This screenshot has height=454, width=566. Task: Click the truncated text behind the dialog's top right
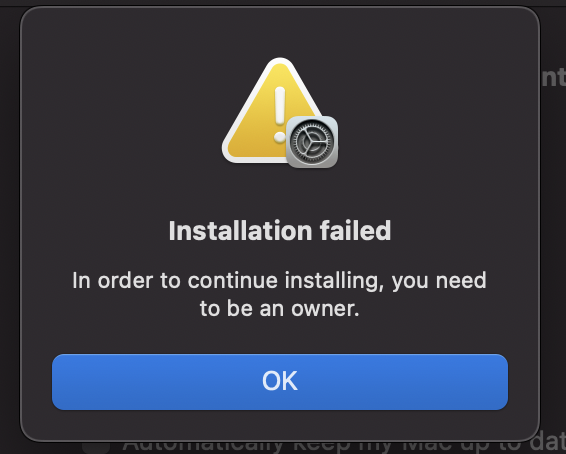point(553,77)
